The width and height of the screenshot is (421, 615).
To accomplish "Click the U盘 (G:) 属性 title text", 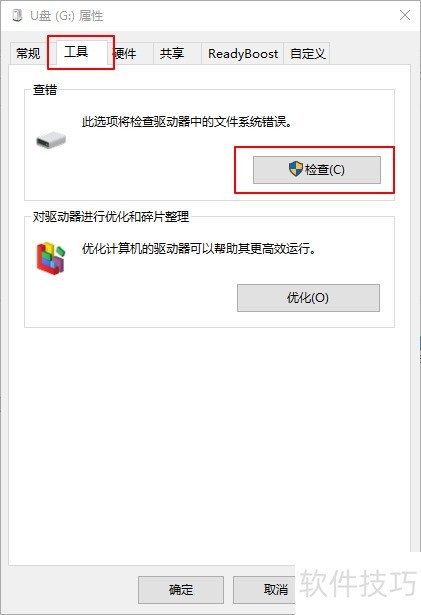I will coord(67,16).
